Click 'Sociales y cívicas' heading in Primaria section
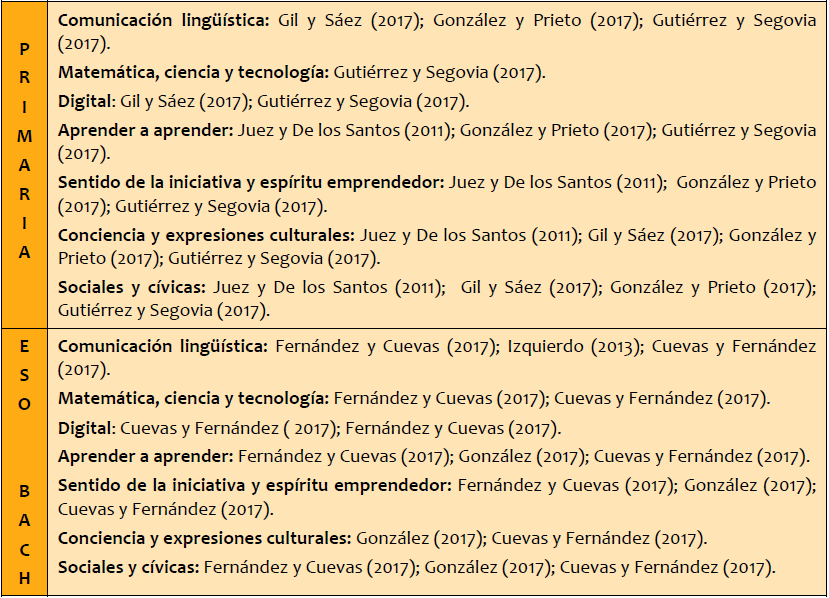Screen dimensions: 829x598 (x=133, y=288)
